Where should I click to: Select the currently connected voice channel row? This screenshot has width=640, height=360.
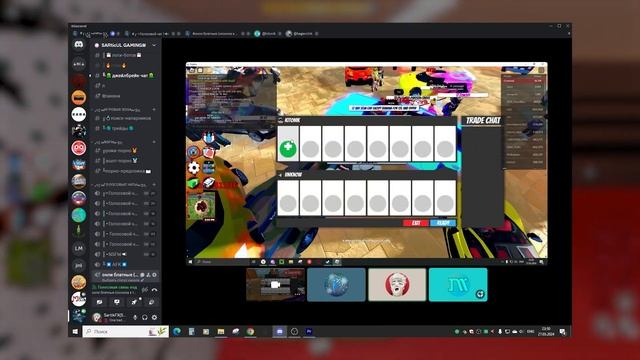tap(125, 275)
